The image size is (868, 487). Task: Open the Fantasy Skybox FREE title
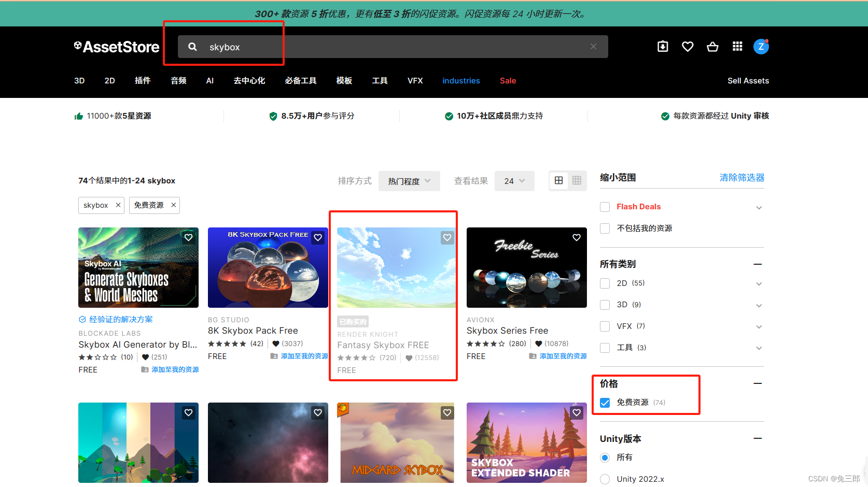[x=383, y=345]
